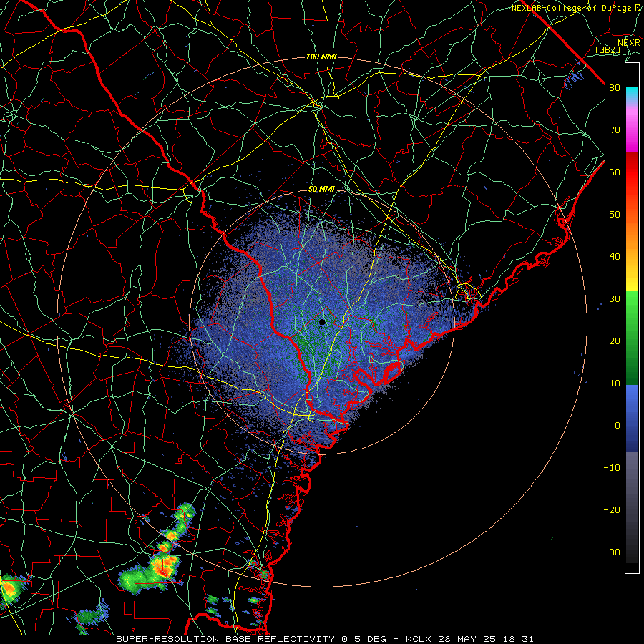Click the 30 value on the dBZ scale
This screenshot has width=644, height=644.
point(615,299)
